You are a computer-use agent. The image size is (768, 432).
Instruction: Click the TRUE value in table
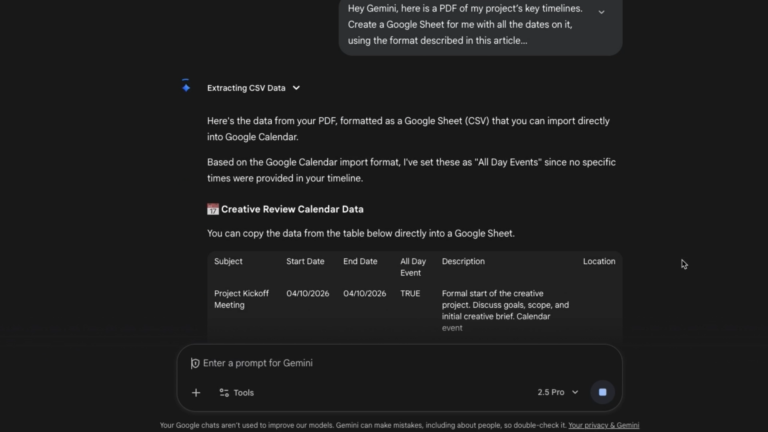(410, 294)
